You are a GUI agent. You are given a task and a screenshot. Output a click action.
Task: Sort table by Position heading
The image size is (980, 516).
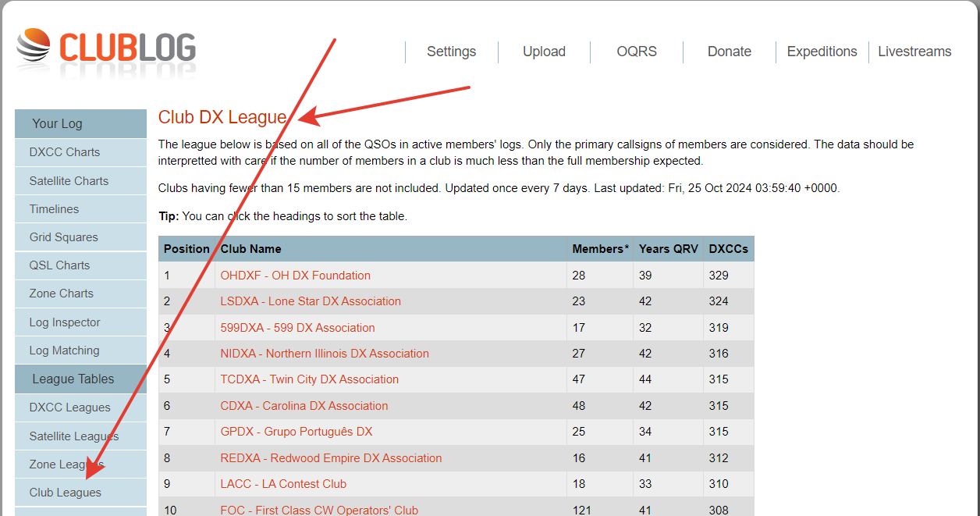coord(186,249)
